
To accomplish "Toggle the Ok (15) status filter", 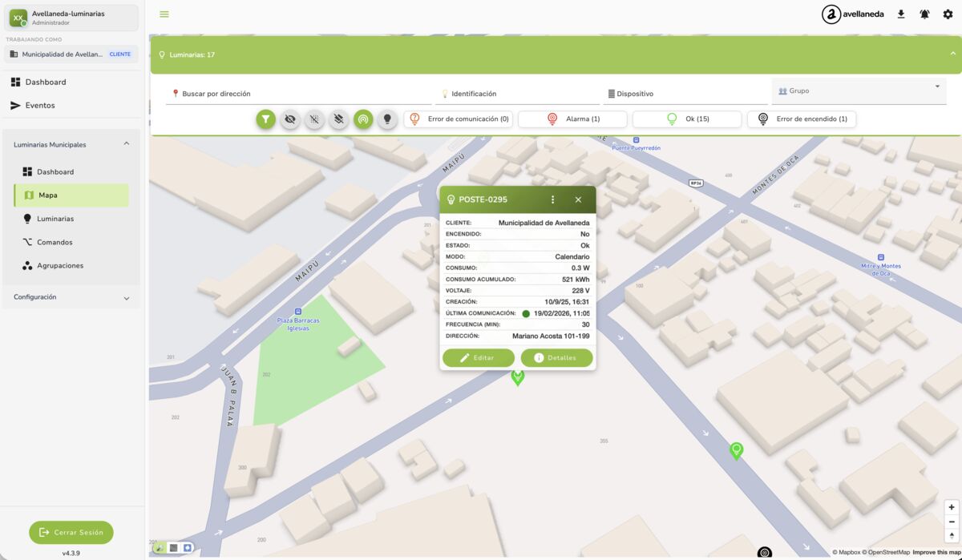I will pyautogui.click(x=686, y=119).
